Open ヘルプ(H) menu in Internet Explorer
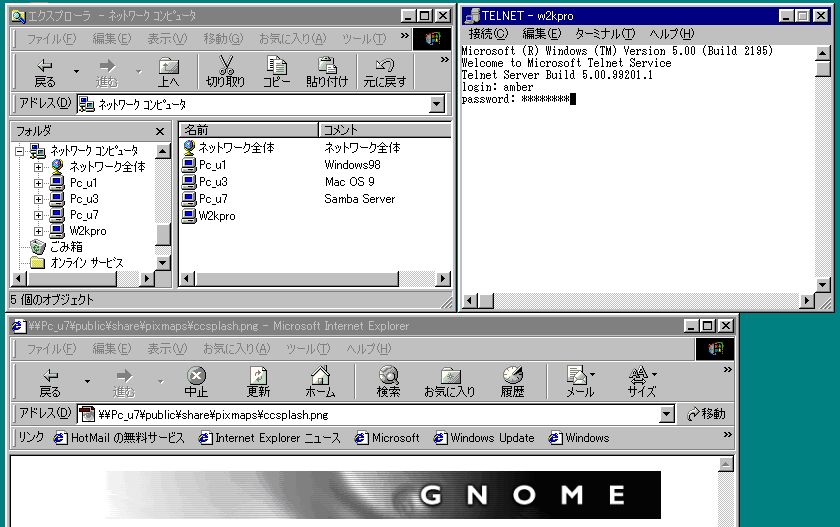 tap(369, 349)
